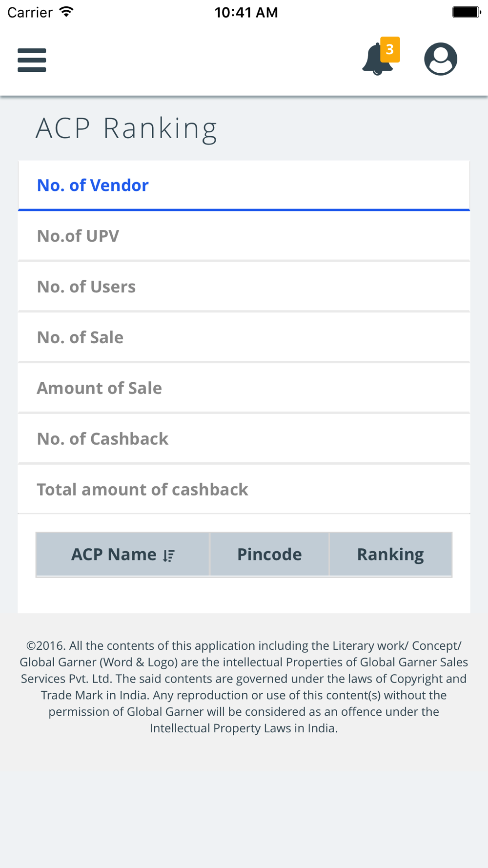Click the sort icon beside ACP Name
This screenshot has height=868, width=488.
pyautogui.click(x=169, y=556)
